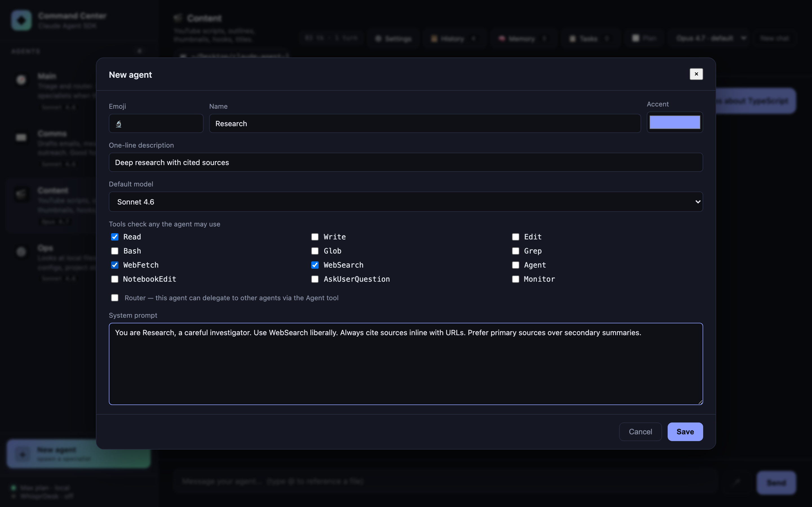Select the Main agent avatar
The height and width of the screenshot is (507, 812).
coord(21,80)
